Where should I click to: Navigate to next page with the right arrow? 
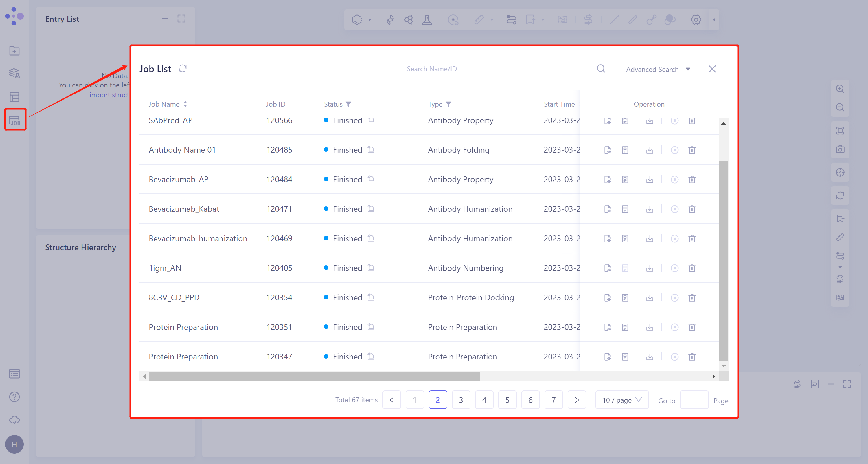pos(577,400)
